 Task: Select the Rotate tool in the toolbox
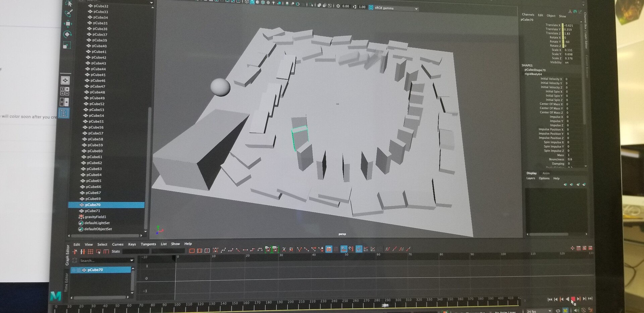point(67,33)
